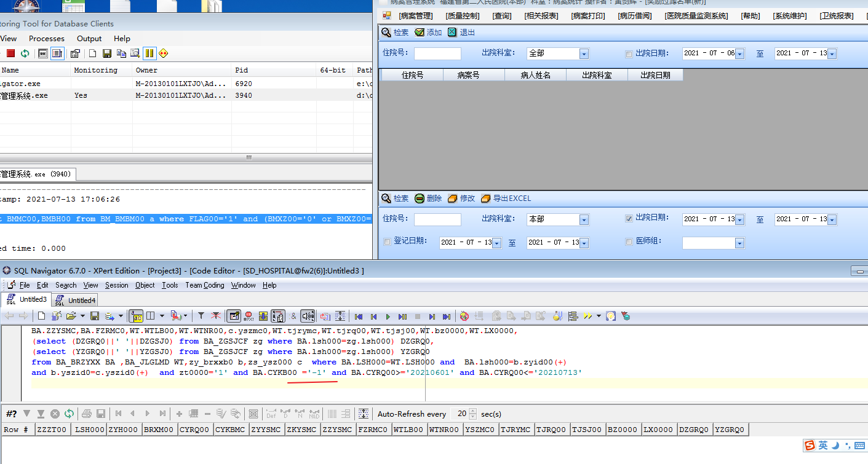Viewport: 868px width, 464px height.
Task: Click the yellow pause icon in monitoring toolbar
Action: pos(149,53)
